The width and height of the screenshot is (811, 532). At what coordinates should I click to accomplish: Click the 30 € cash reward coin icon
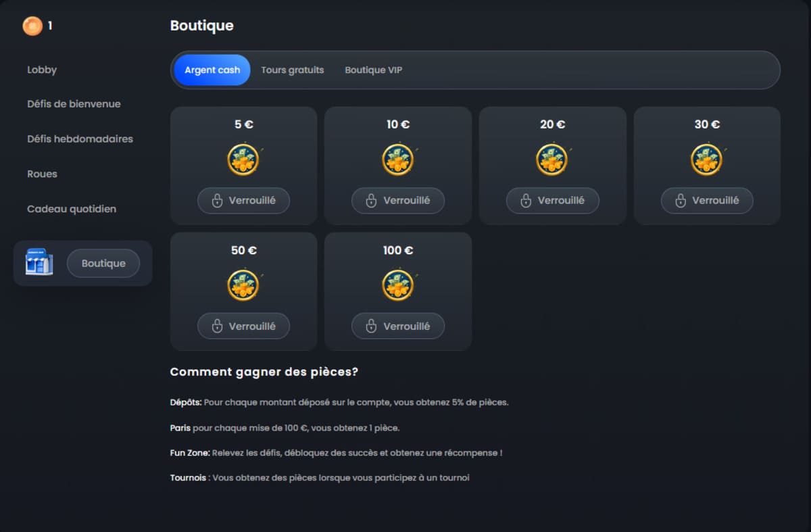(x=707, y=160)
